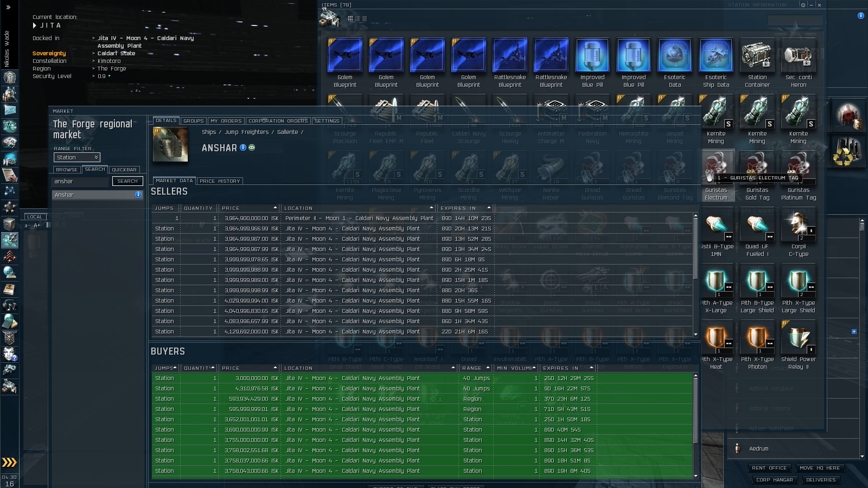Click the Search button in market

(127, 181)
